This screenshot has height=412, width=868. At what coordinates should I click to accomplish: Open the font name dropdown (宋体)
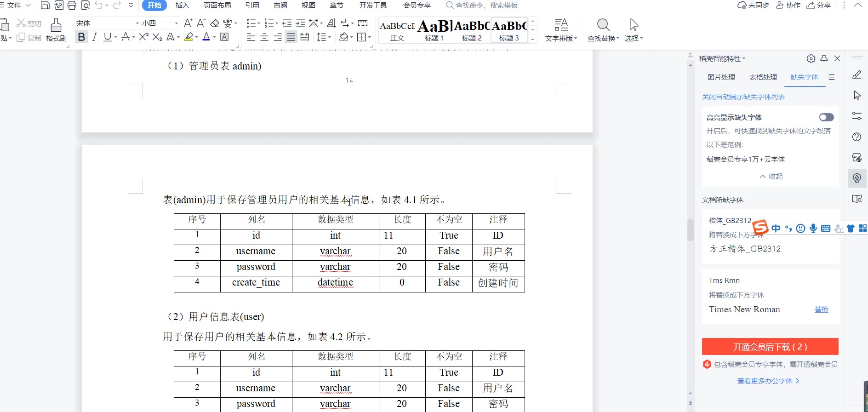[137, 23]
